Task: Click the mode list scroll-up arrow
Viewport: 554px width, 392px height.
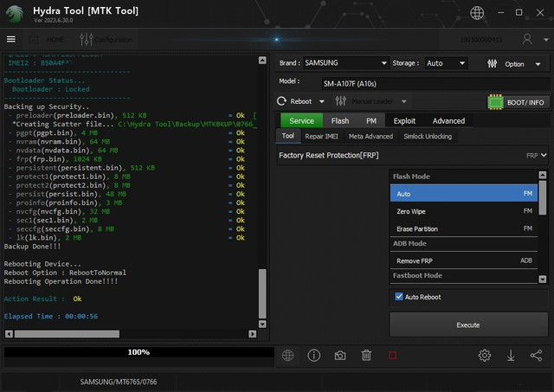Action: point(543,175)
